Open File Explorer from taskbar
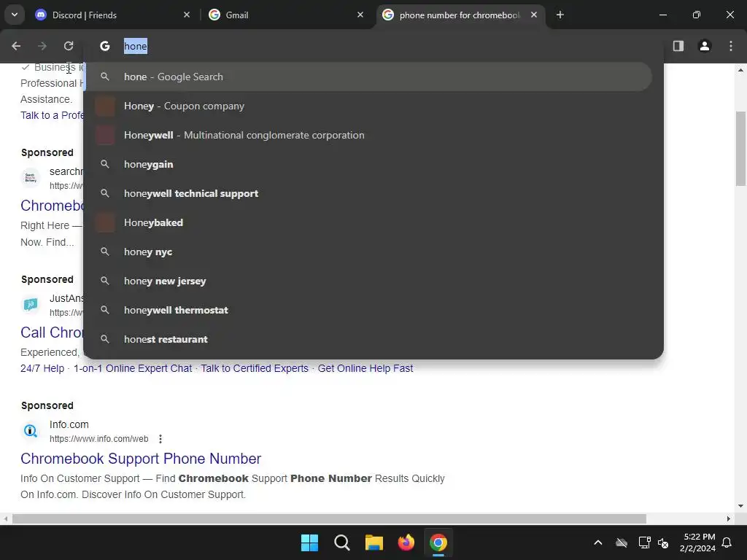Screen dimensions: 747x560 (x=374, y=542)
